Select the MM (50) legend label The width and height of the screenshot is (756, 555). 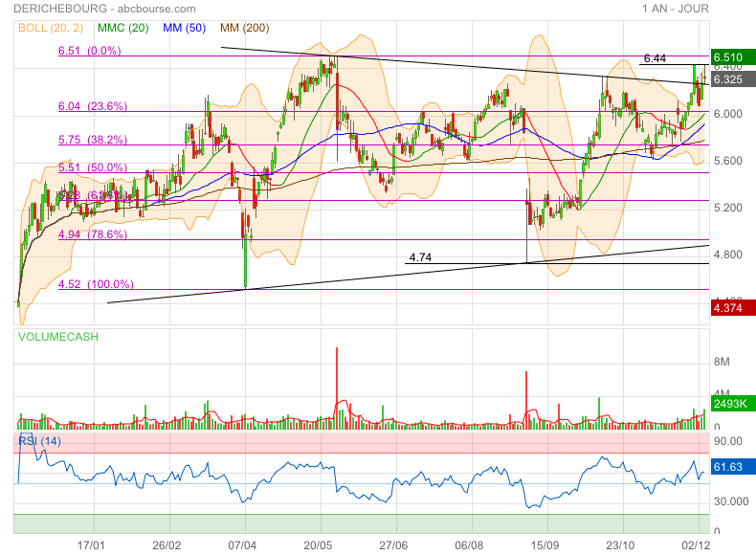tap(184, 28)
